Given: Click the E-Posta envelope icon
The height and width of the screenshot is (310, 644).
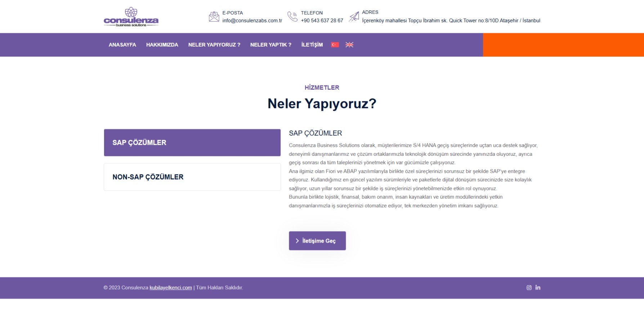Looking at the screenshot, I should pos(214,17).
